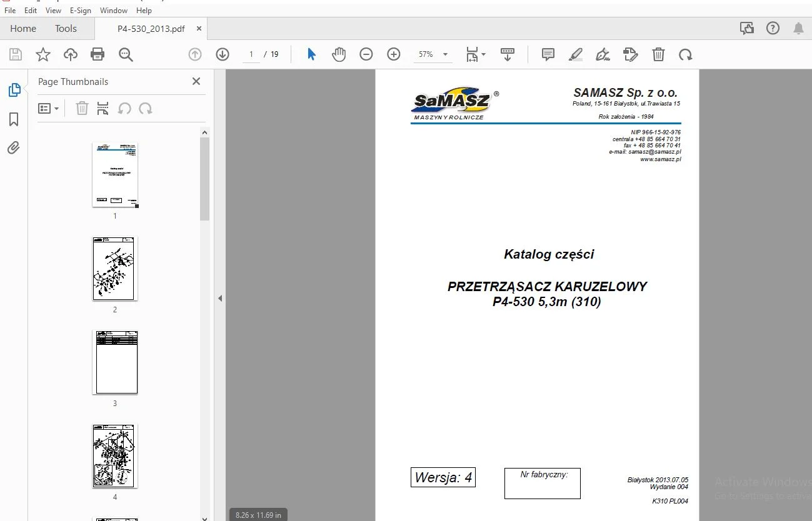This screenshot has width=812, height=521.
Task: Go to the next page arrow
Action: pos(223,54)
